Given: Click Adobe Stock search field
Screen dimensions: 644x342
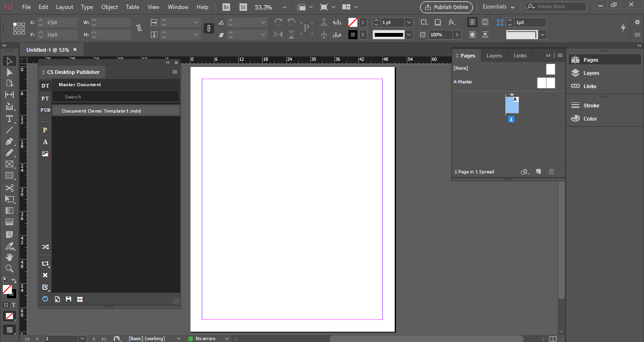Looking at the screenshot, I should [x=556, y=7].
